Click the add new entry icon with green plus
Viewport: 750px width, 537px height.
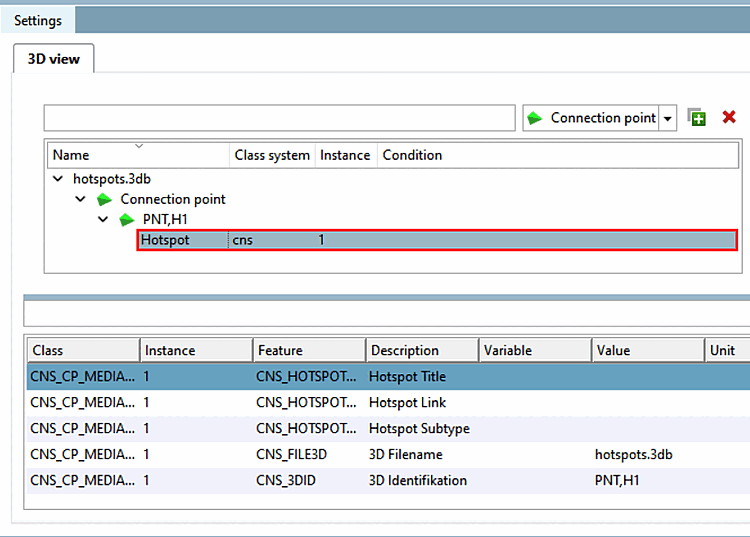click(696, 117)
